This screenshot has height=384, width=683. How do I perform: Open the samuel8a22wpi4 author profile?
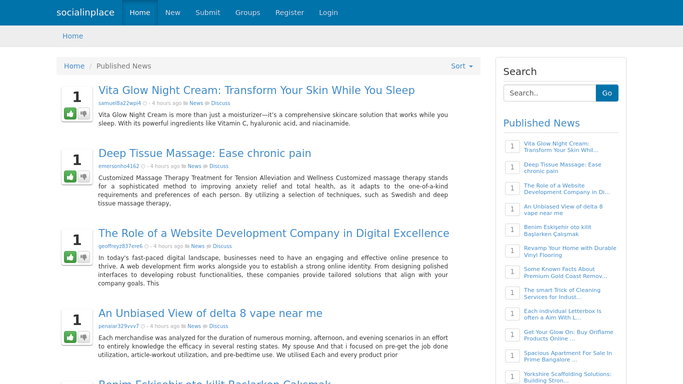[119, 103]
